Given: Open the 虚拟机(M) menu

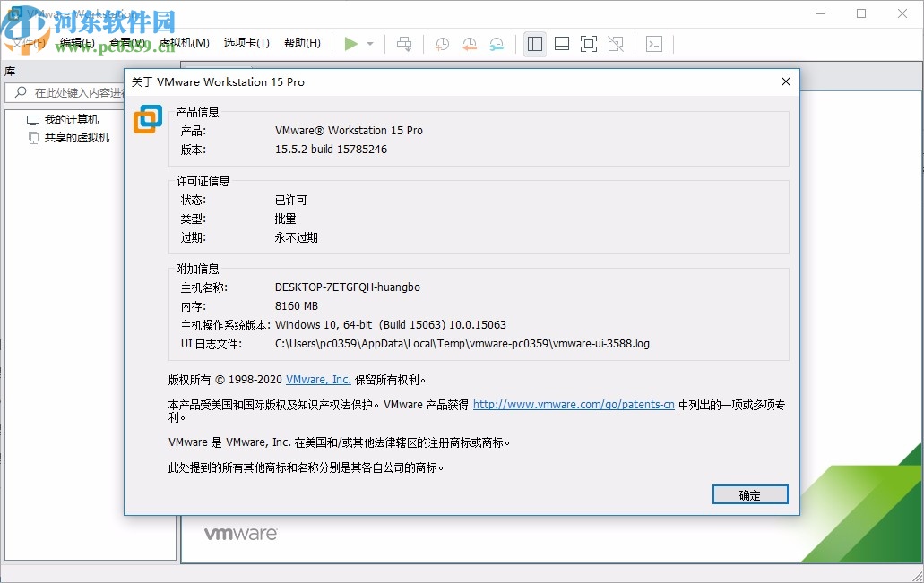Looking at the screenshot, I should (185, 42).
